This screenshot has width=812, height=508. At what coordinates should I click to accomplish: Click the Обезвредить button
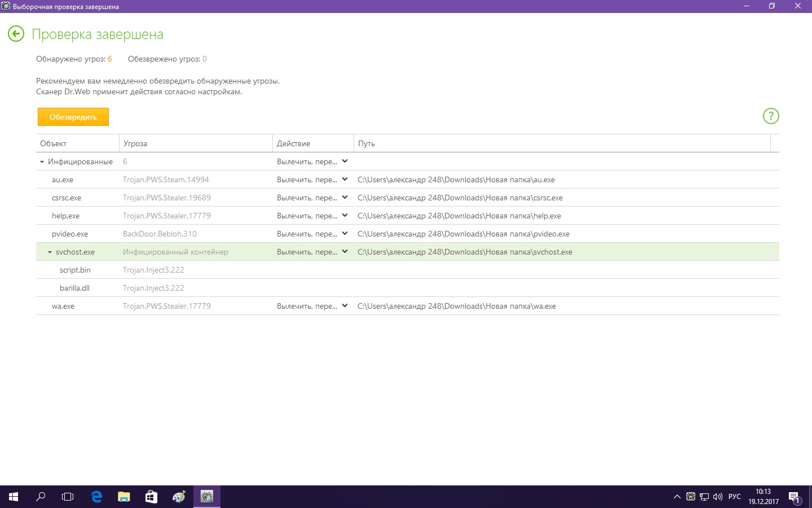point(73,117)
